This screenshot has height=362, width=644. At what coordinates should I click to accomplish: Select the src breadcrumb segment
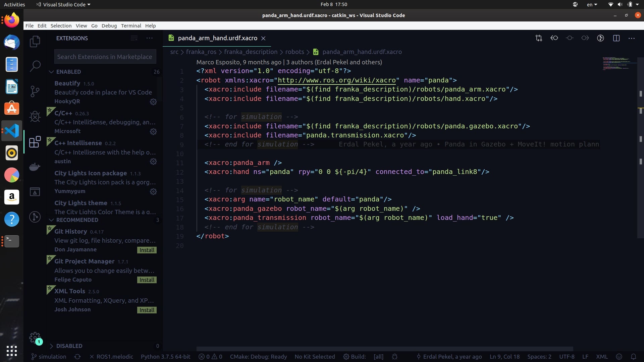coord(174,52)
